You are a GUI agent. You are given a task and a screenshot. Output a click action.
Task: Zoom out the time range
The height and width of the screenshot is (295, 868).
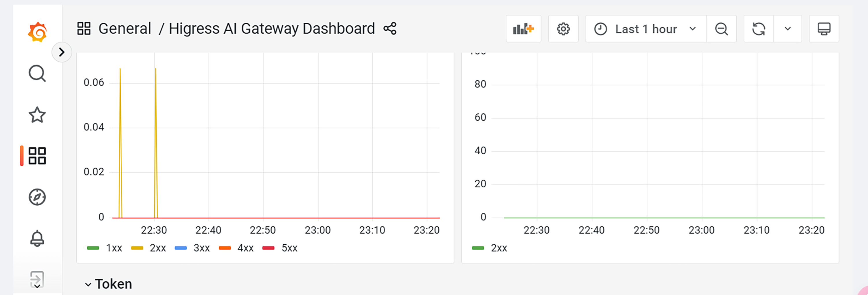click(721, 29)
